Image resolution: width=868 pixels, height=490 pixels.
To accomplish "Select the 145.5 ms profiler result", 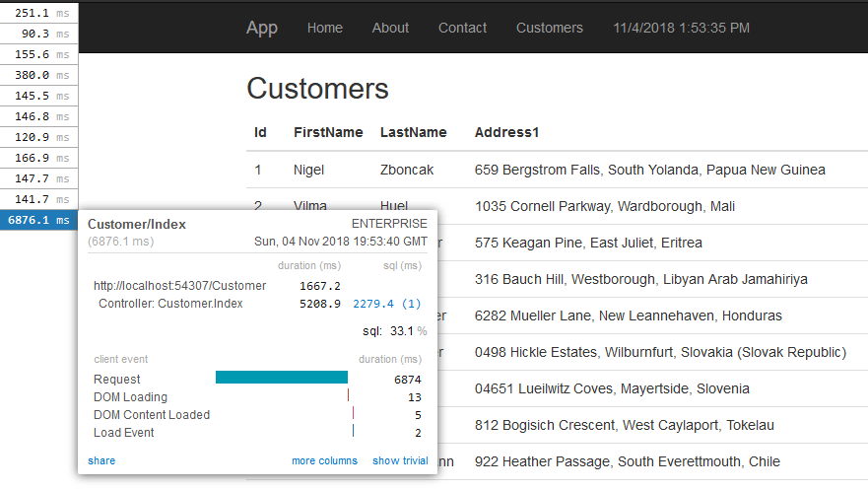I will 38,96.
